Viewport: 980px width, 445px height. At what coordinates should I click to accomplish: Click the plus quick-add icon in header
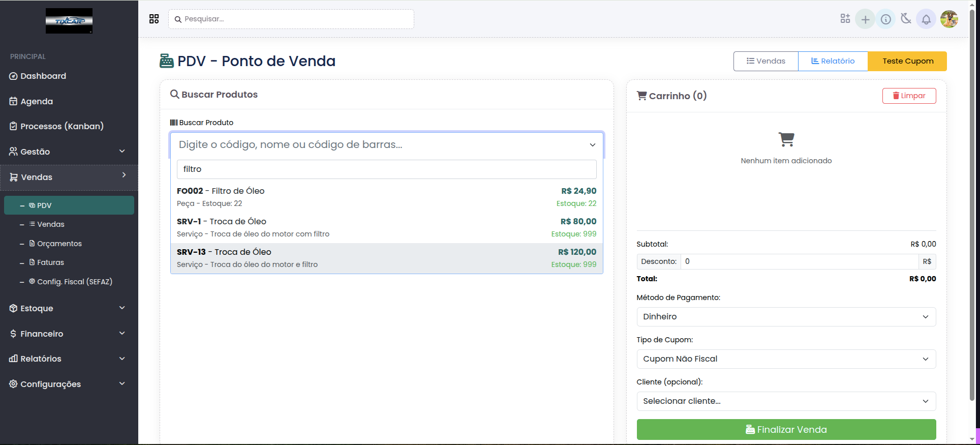click(x=865, y=19)
